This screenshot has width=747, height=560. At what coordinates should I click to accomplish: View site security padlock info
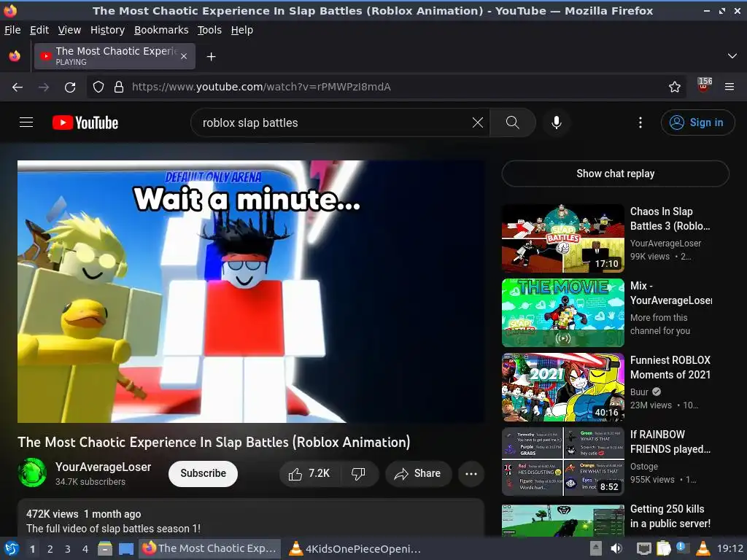tap(119, 87)
